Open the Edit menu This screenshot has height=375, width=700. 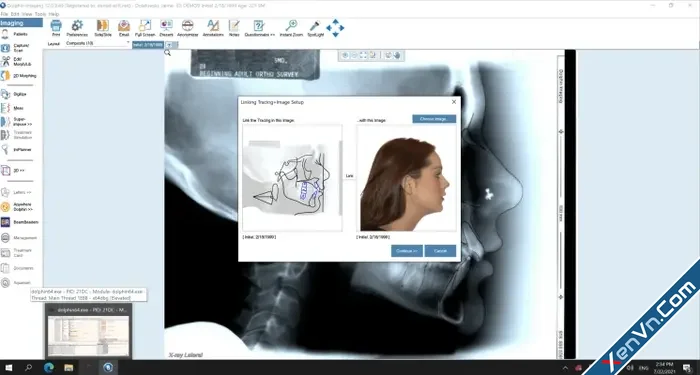coord(16,14)
